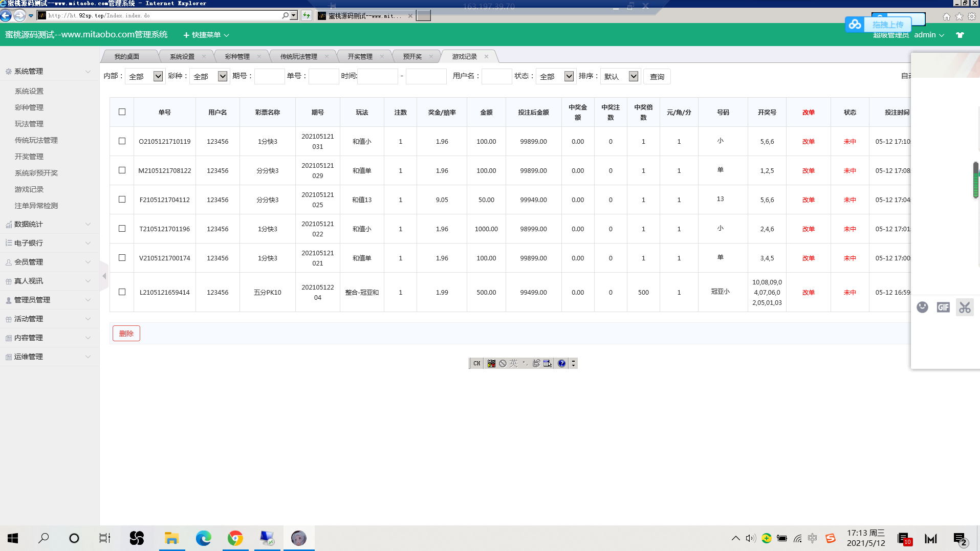Click the IME help question mark icon
The image size is (980, 551).
tap(561, 363)
